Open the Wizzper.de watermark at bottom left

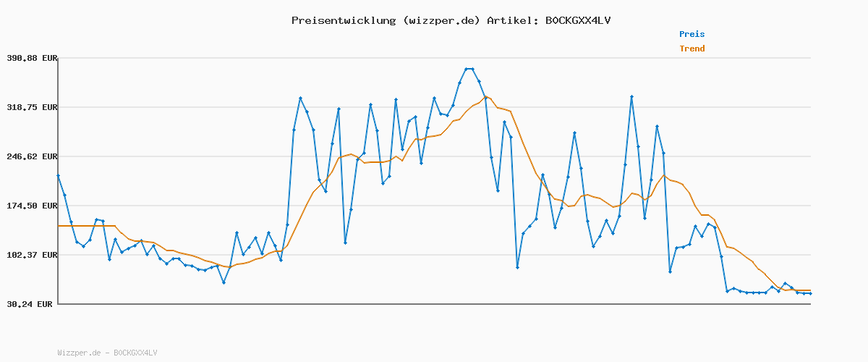point(79,353)
